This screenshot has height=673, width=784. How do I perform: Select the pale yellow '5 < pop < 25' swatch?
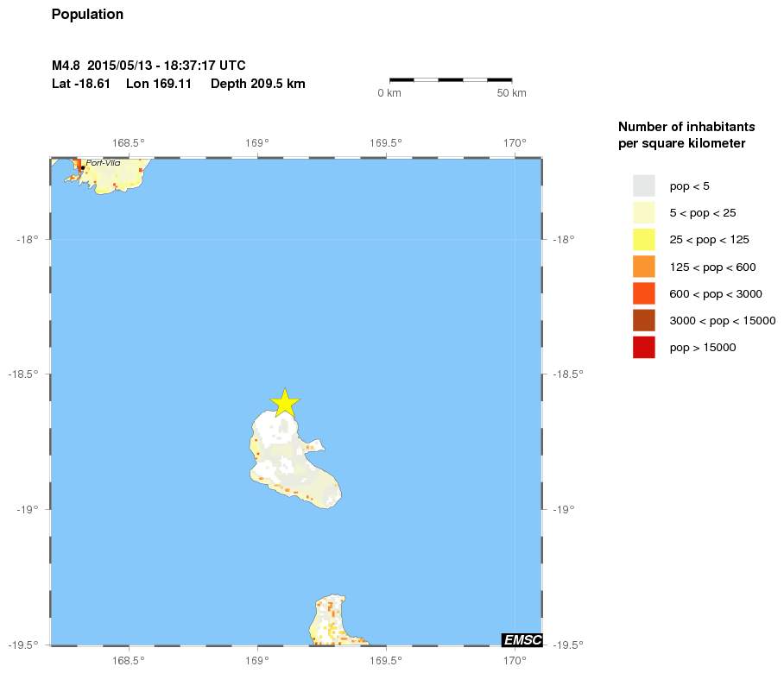[644, 212]
